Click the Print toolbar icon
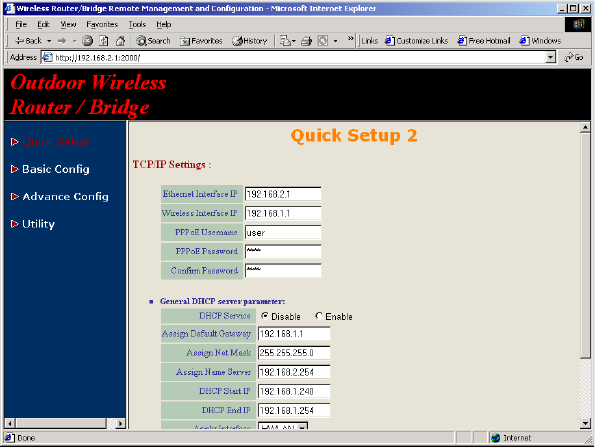Screen dimensions: 595x447 click(307, 41)
